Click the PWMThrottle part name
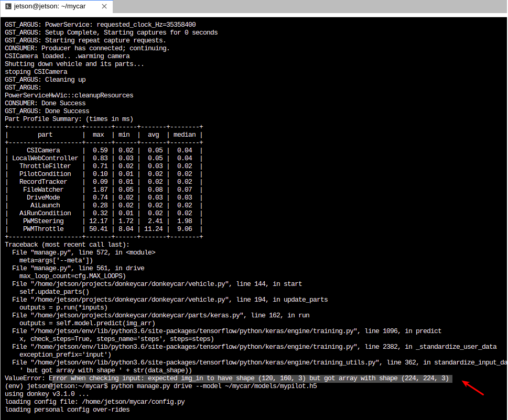This screenshot has width=508, height=420. tap(43, 229)
